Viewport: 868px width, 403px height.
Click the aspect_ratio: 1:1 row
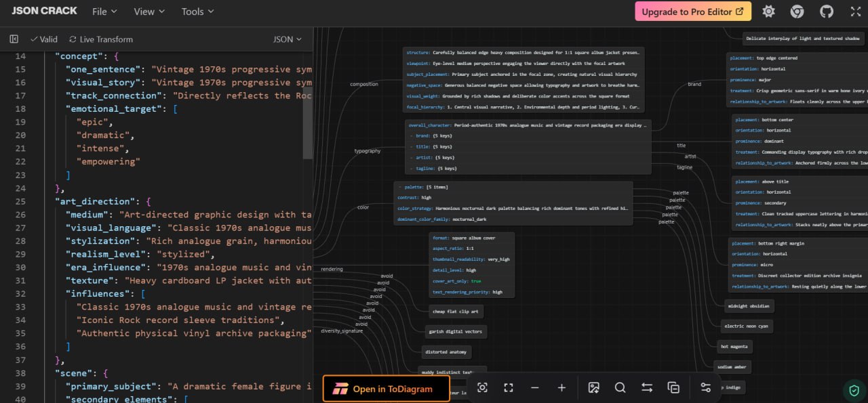(472, 249)
